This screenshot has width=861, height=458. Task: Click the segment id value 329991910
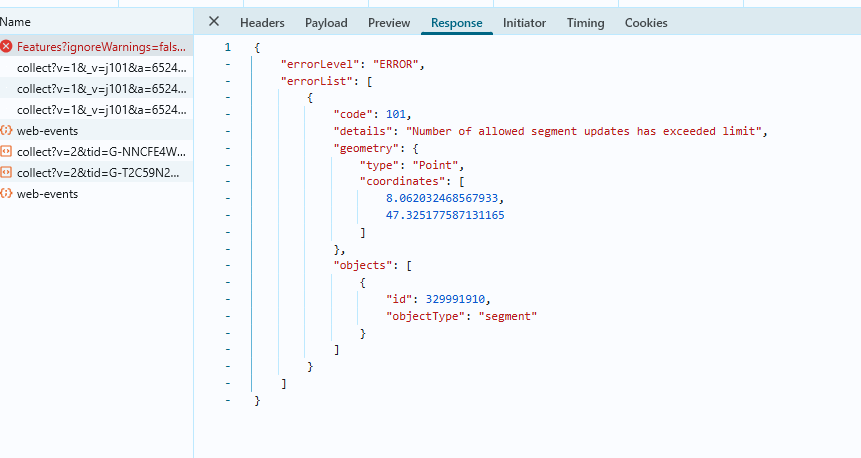(x=457, y=299)
